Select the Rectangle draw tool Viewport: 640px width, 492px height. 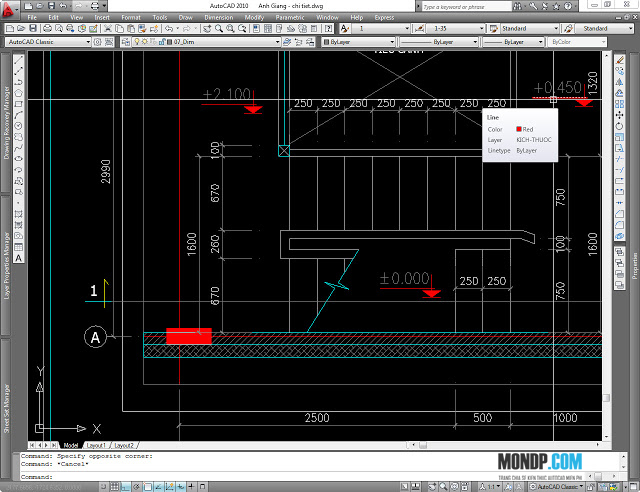[x=19, y=104]
